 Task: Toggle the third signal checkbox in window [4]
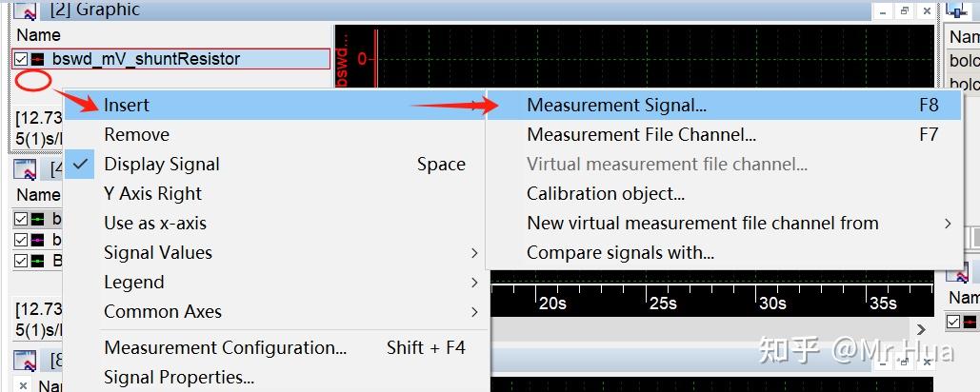(x=21, y=261)
